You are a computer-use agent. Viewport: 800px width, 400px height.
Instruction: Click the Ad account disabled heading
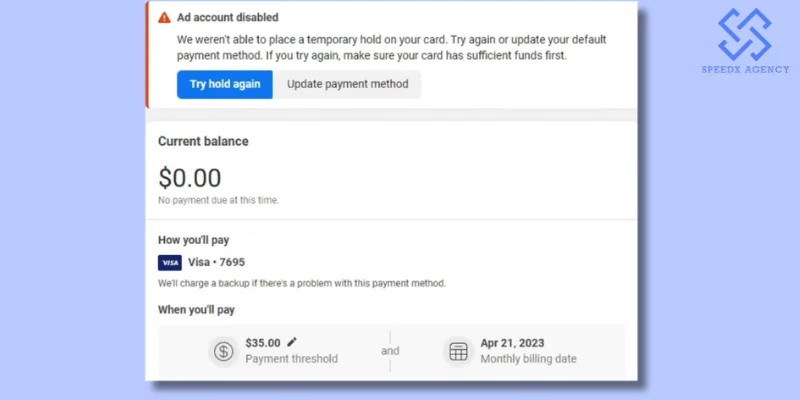tap(227, 18)
